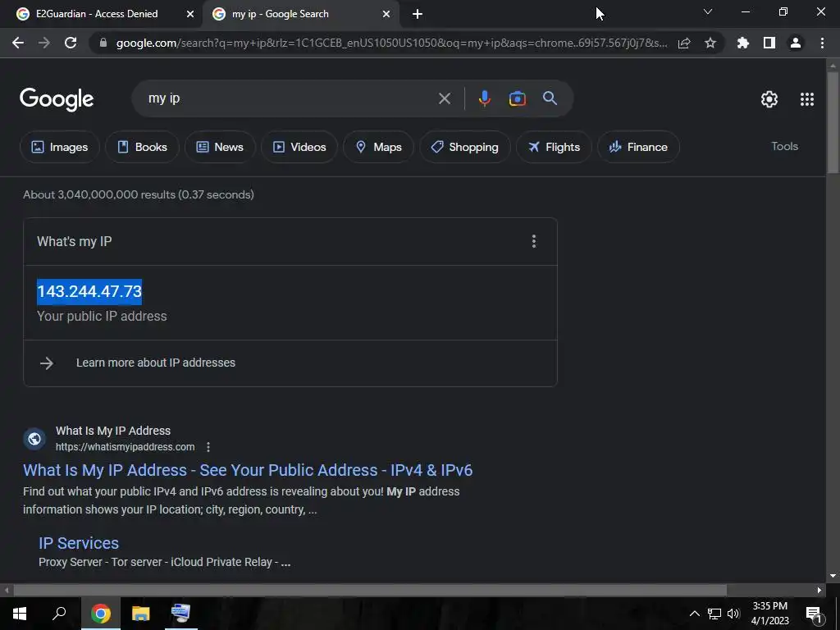Close the my ip - Google Search tab
This screenshot has height=630, width=840.
pyautogui.click(x=386, y=14)
